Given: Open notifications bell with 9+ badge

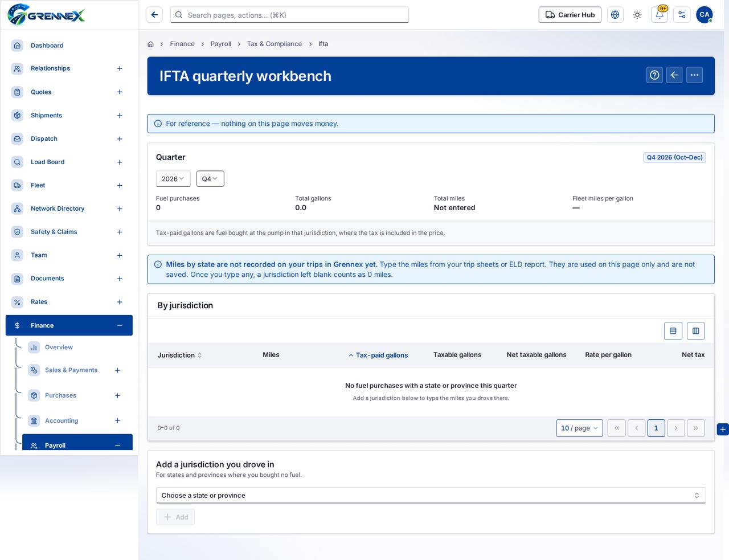Looking at the screenshot, I should point(660,15).
